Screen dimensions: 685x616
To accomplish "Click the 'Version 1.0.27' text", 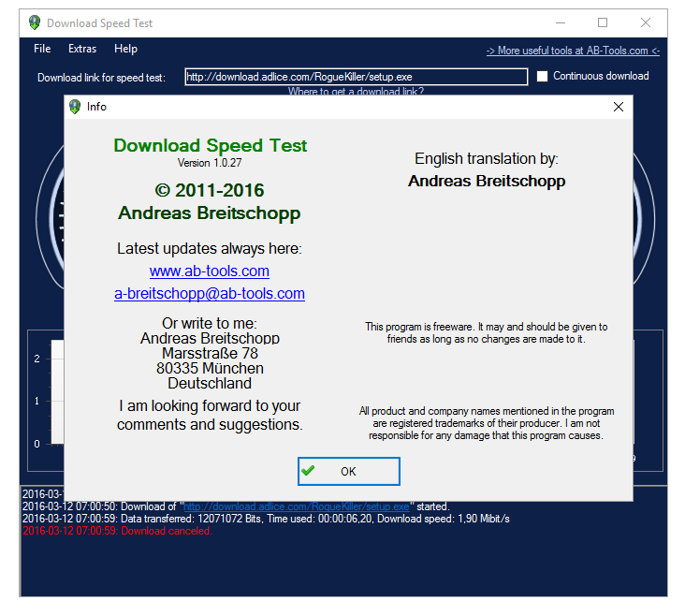I will (x=210, y=163).
